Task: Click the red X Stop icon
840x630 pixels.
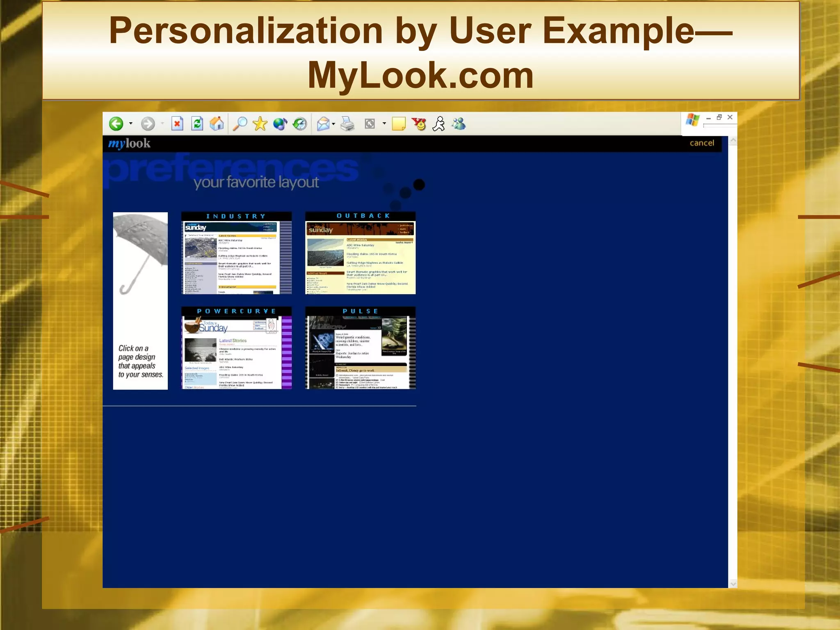Action: [x=177, y=123]
